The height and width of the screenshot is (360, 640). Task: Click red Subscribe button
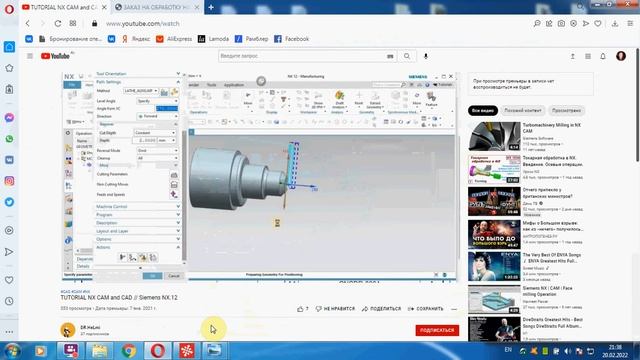437,330
